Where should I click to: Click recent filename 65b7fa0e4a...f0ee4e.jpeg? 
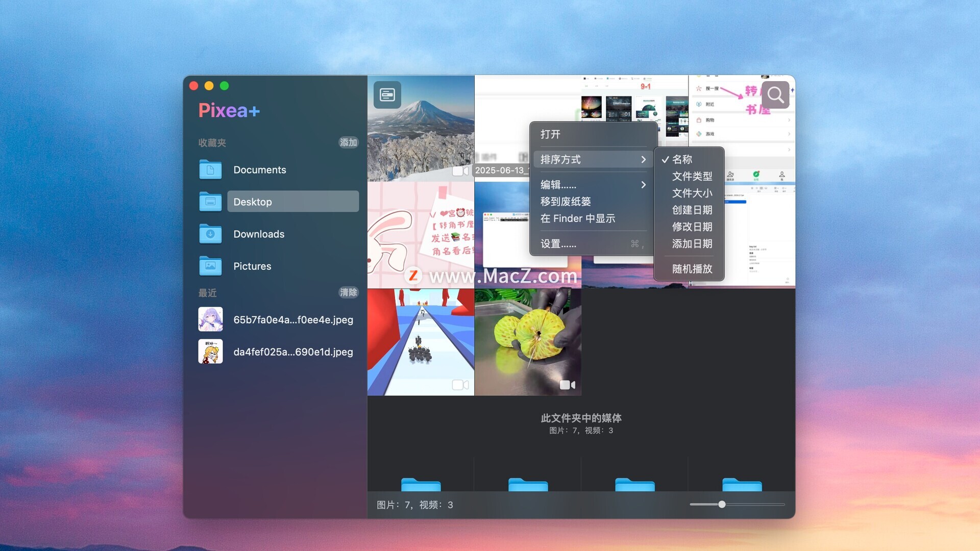tap(293, 320)
